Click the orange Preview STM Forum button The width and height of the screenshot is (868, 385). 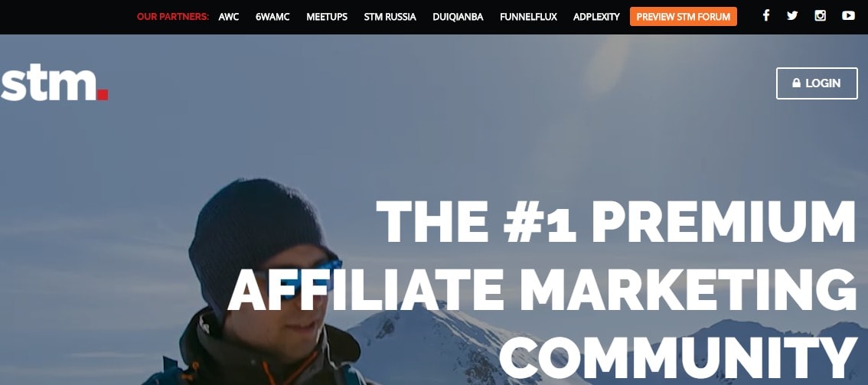[x=683, y=17]
